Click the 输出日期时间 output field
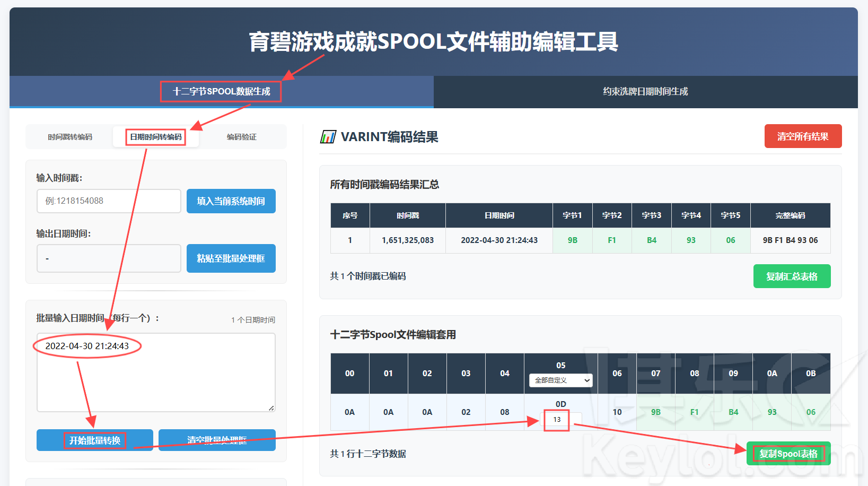 [x=109, y=258]
